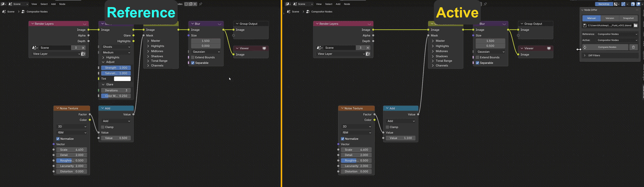Toggle Normalize in Reference Noise Texture node
The image size is (644, 187).
pos(58,139)
